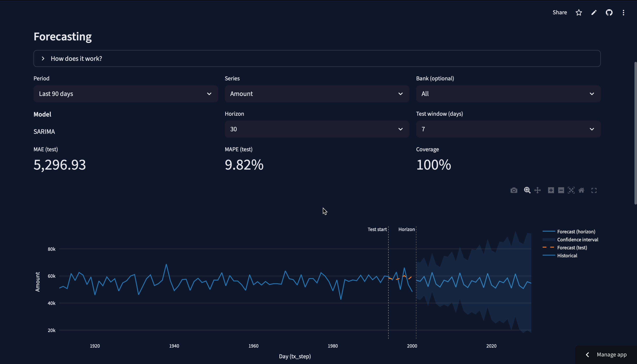637x364 pixels.
Task: Open the Period dropdown showing Last 90 days
Action: click(x=125, y=94)
